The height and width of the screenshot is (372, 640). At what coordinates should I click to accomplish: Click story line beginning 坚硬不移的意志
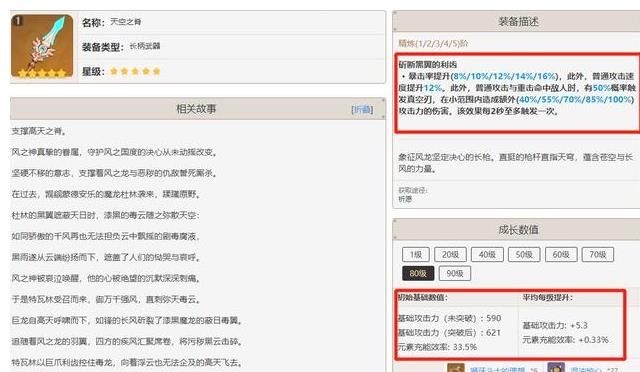[114, 173]
